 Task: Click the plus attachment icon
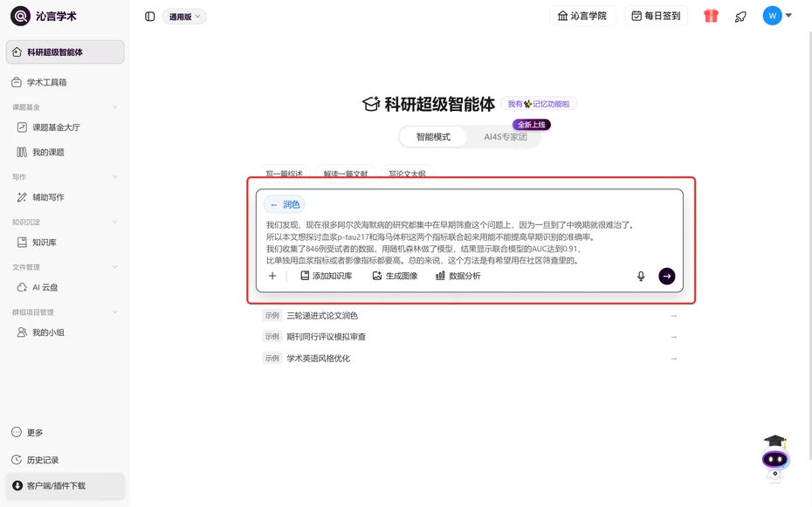click(272, 277)
